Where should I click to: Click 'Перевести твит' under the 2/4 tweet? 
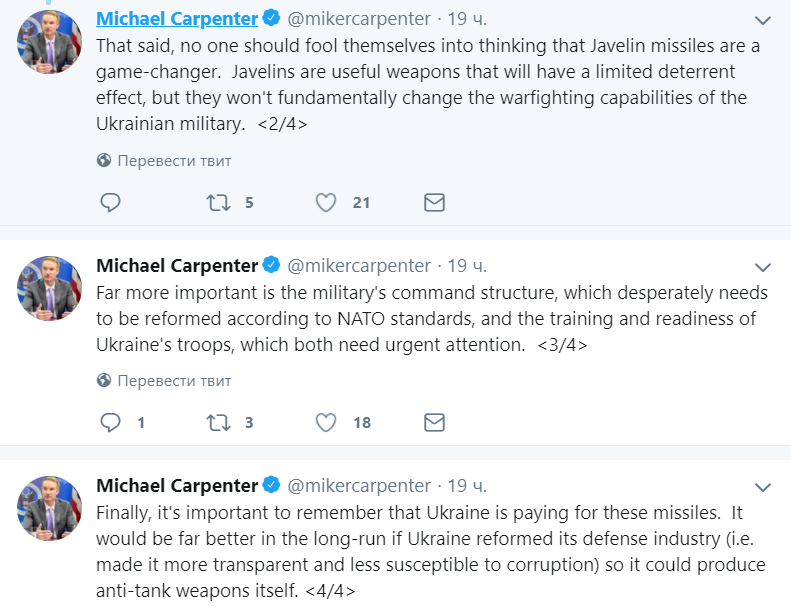coord(173,160)
